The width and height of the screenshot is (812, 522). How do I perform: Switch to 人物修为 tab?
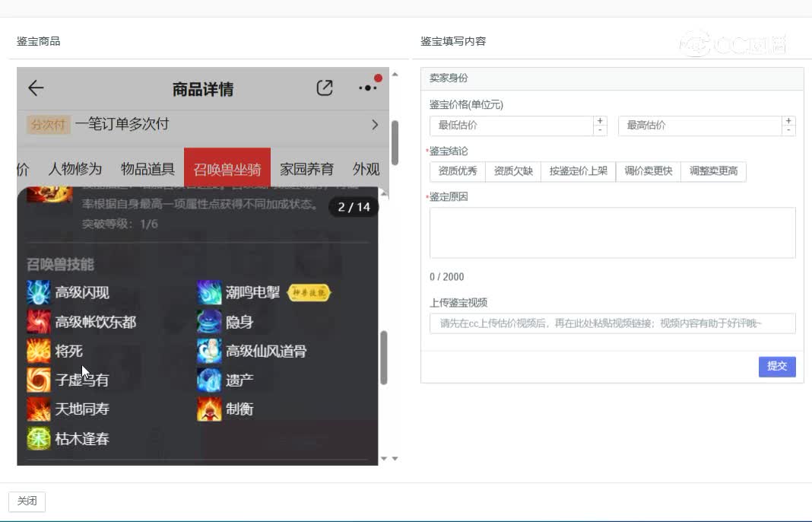click(75, 169)
